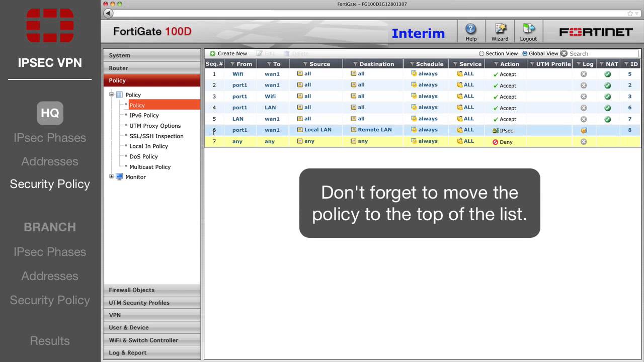Click the NAT enabled checkmark in row 1
Image resolution: width=644 pixels, height=362 pixels.
point(608,74)
